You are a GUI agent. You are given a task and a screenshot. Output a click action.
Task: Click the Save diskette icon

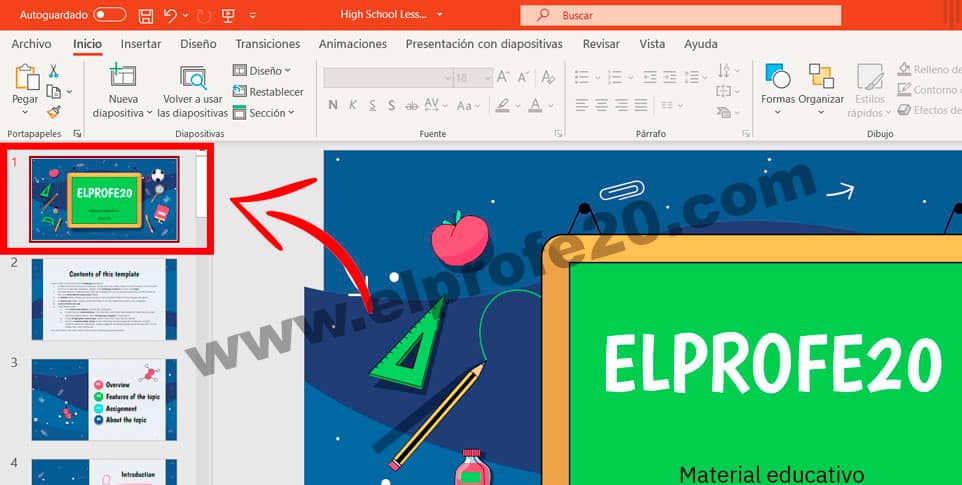point(146,15)
